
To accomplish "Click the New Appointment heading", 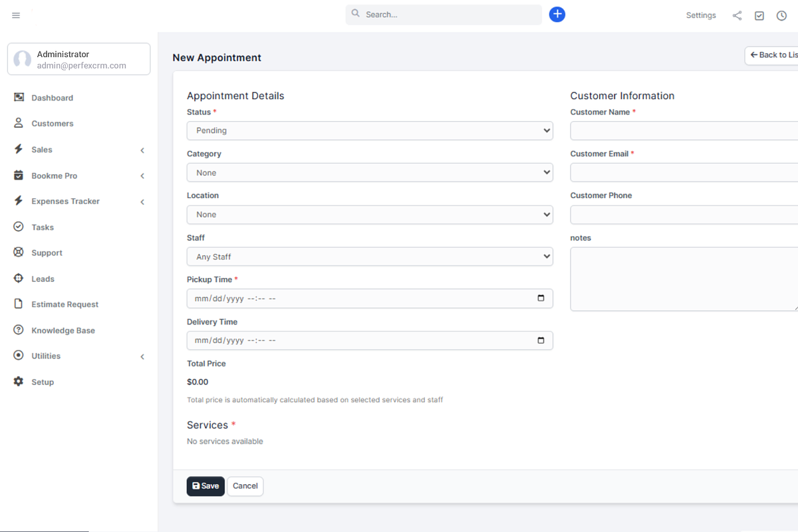I will click(217, 58).
